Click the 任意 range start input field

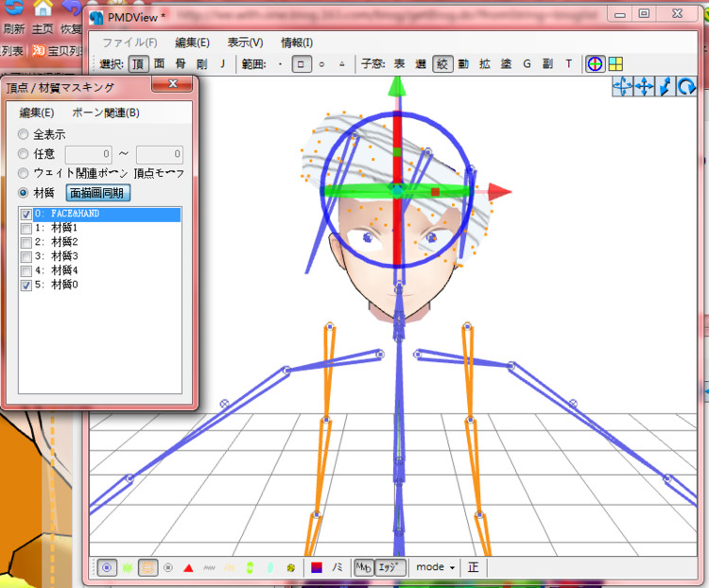(x=89, y=154)
